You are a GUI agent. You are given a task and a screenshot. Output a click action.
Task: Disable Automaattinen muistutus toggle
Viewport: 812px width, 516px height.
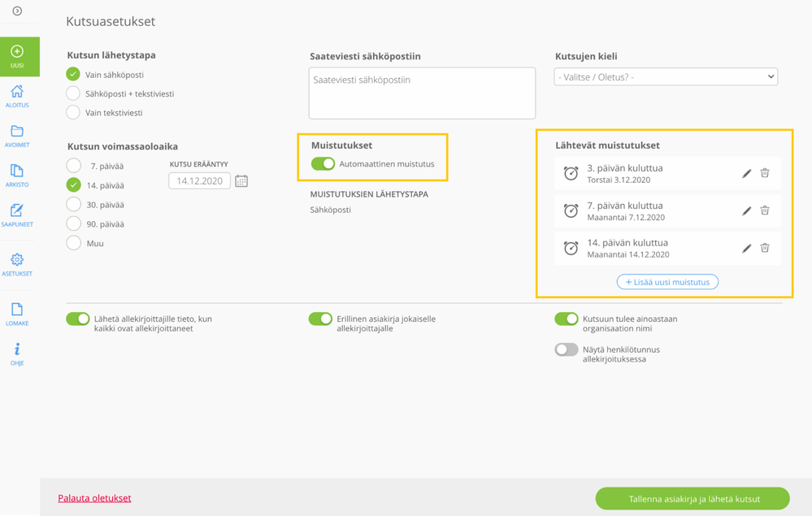point(323,164)
